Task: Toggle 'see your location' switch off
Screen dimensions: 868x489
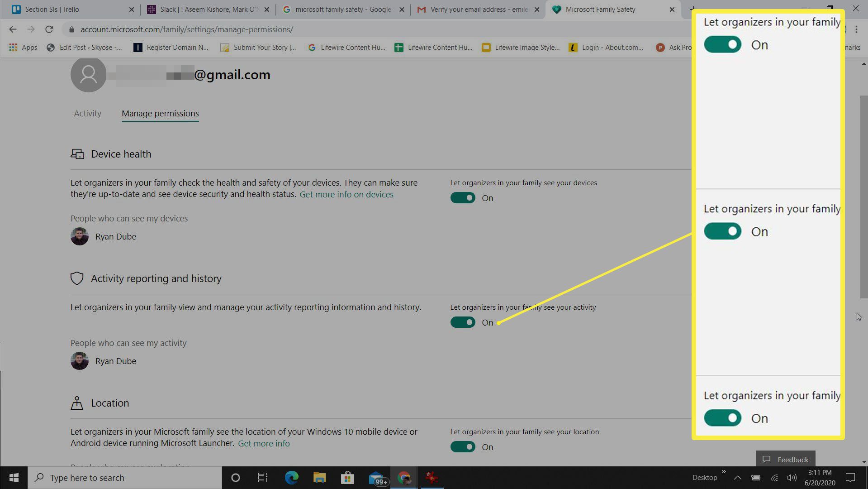Action: point(463,447)
